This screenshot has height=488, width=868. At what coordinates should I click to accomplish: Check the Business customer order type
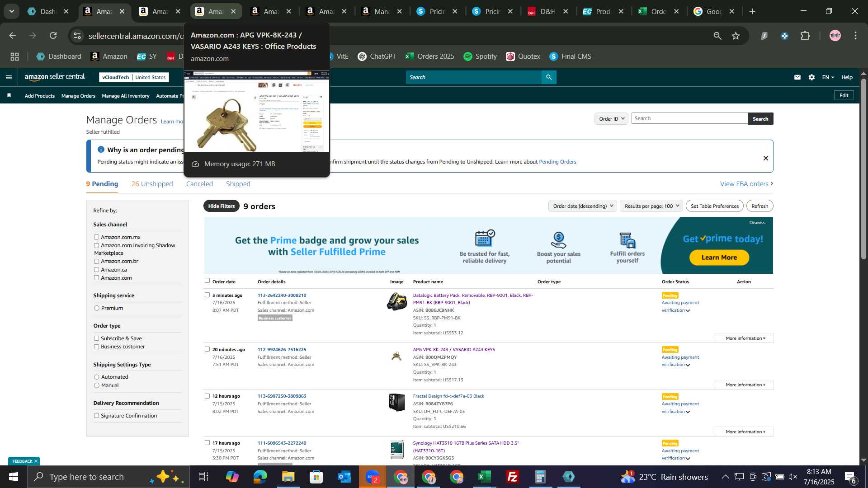click(96, 347)
